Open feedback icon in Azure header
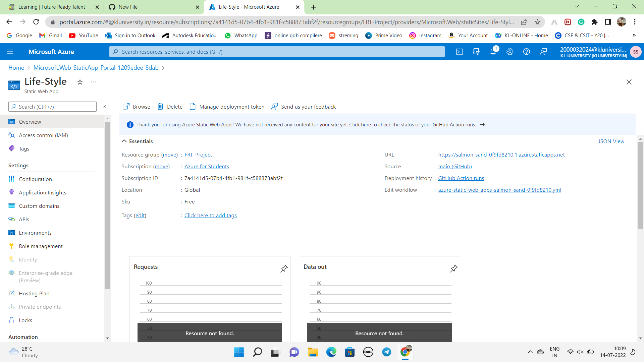The image size is (644, 362). tap(543, 52)
